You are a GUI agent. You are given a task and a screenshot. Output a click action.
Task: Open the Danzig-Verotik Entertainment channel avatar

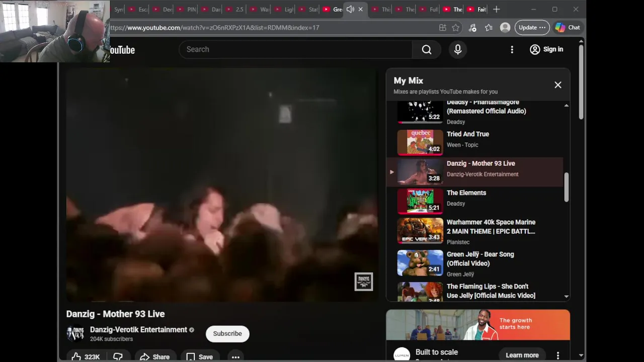(75, 334)
